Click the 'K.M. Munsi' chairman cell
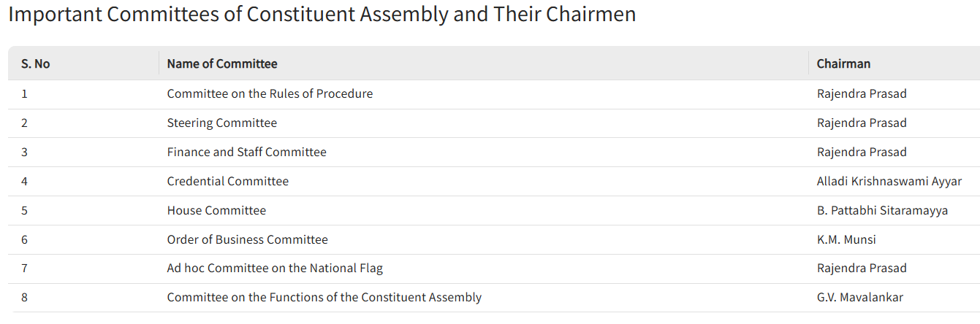The image size is (980, 324). coord(846,239)
